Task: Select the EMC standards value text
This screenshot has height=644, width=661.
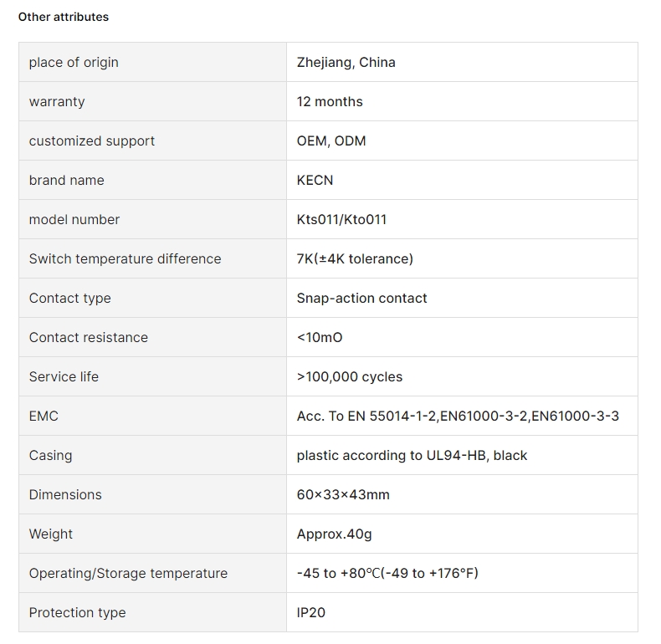Action: (458, 417)
